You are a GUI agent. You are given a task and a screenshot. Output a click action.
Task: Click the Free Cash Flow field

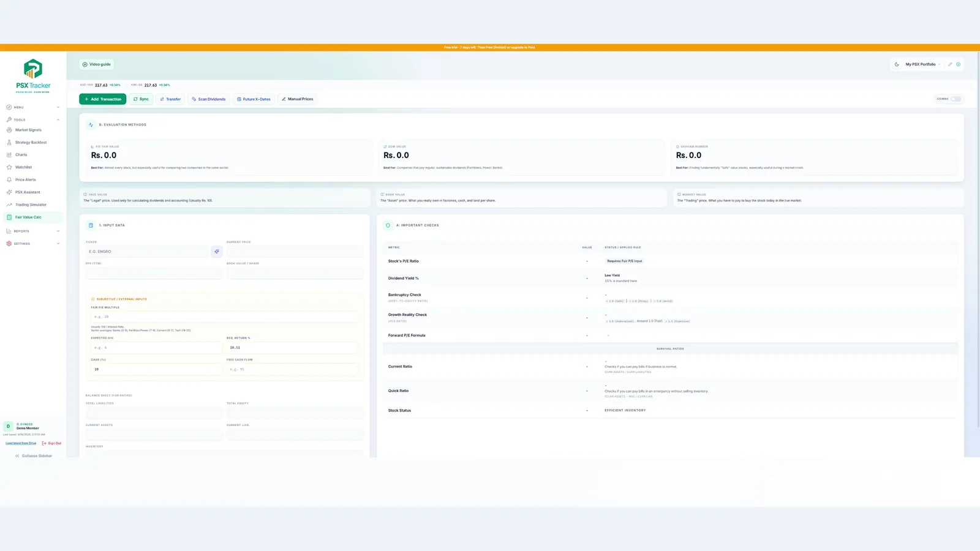293,369
